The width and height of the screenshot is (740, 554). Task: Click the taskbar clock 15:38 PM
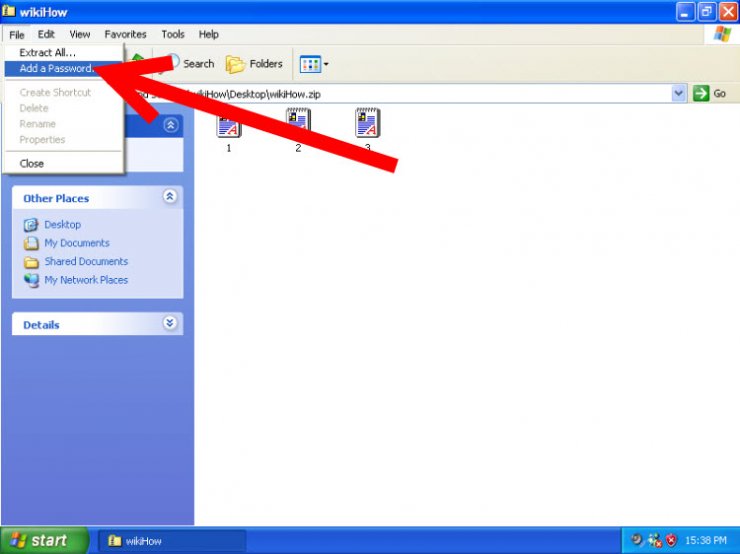pos(706,540)
